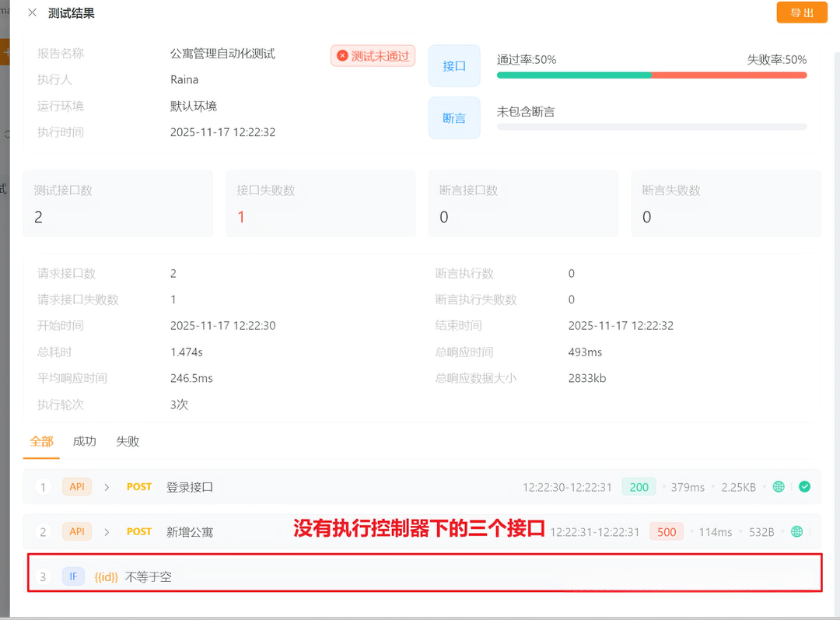The height and width of the screenshot is (620, 840).
Task: Select the 断言 summary tile
Action: point(454,118)
